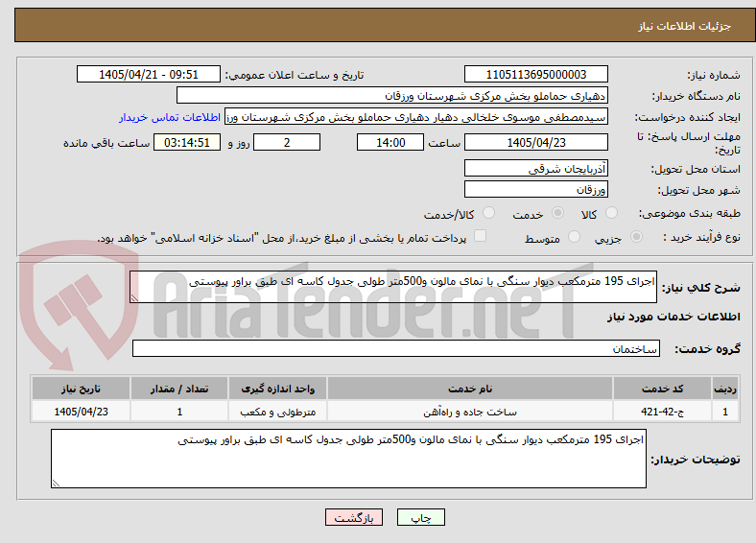Click delivery province field آذربایجان شرقی
The width and height of the screenshot is (756, 543).
click(535, 168)
